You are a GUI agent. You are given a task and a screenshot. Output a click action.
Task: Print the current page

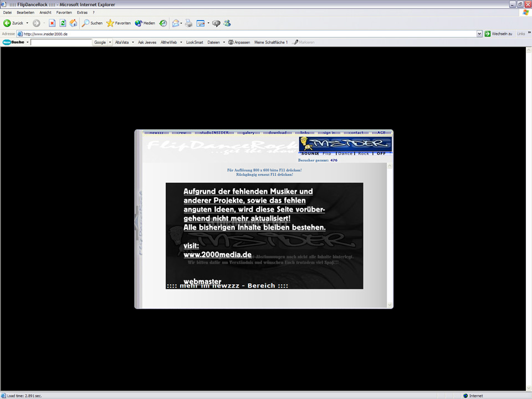click(x=188, y=23)
